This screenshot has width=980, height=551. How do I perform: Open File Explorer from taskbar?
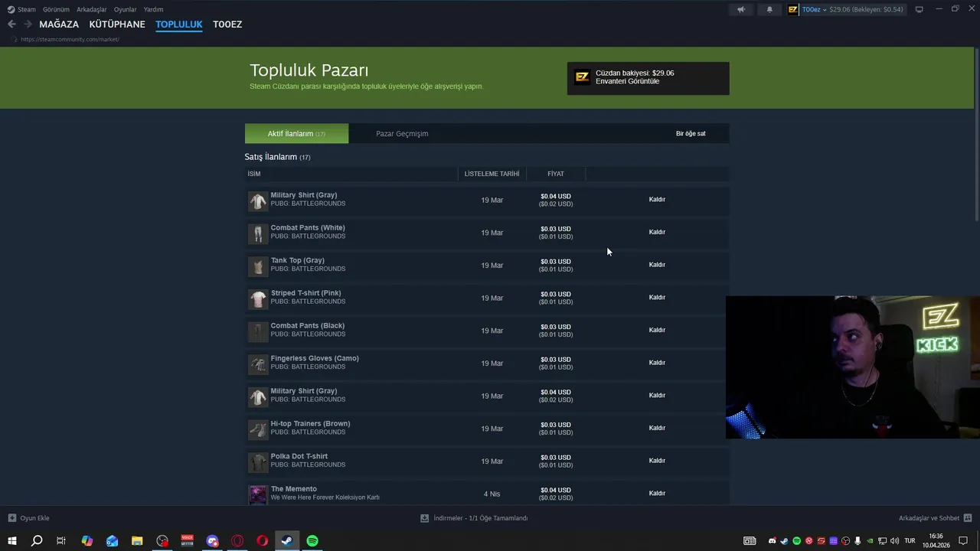[137, 541]
